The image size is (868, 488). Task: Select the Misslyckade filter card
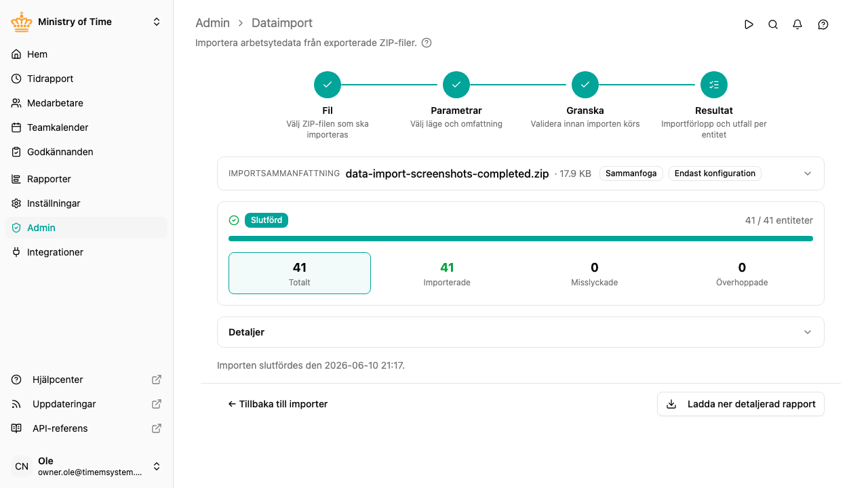595,273
